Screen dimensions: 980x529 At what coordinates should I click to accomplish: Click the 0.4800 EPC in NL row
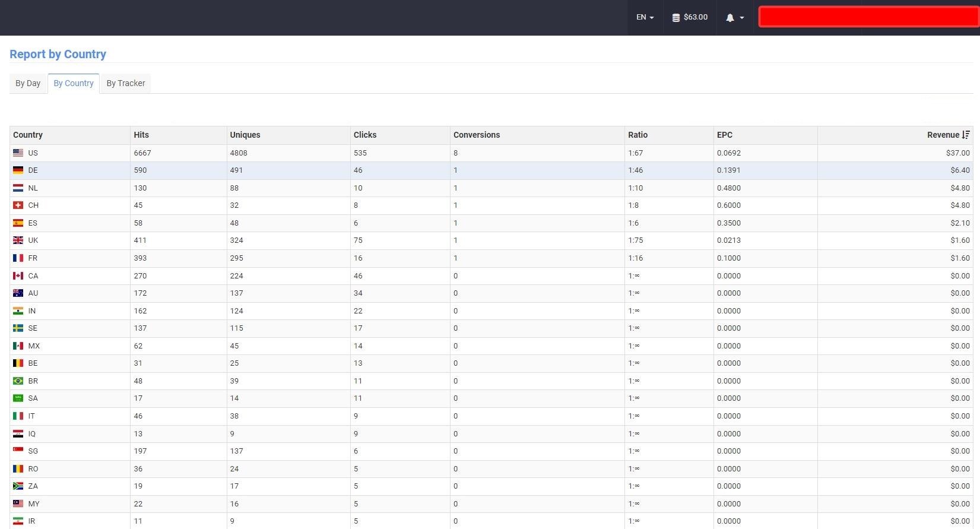[728, 188]
